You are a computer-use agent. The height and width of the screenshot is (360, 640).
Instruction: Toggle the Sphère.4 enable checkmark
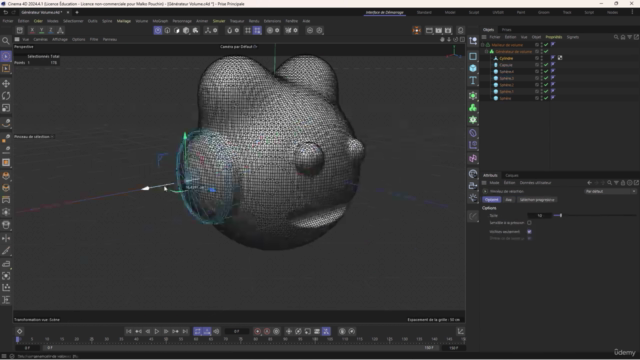tap(546, 71)
